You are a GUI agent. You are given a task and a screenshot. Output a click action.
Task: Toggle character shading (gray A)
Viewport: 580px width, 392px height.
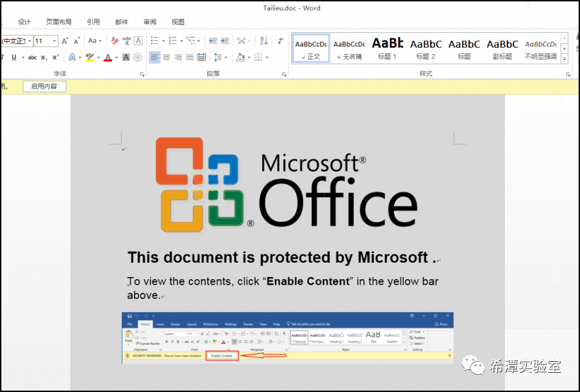(x=126, y=57)
